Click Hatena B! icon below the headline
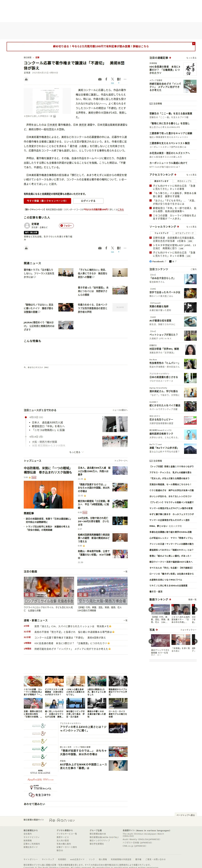Viewport: 202px width, 868px height. click(119, 79)
